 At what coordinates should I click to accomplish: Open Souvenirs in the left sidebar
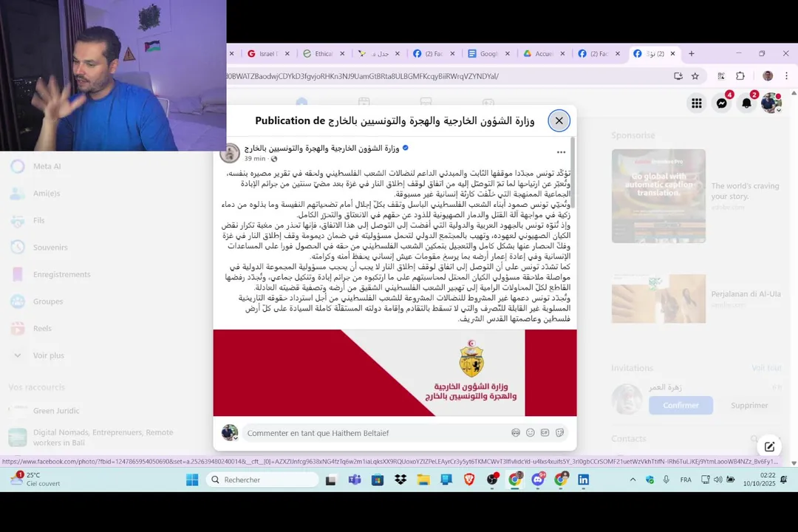click(x=50, y=248)
